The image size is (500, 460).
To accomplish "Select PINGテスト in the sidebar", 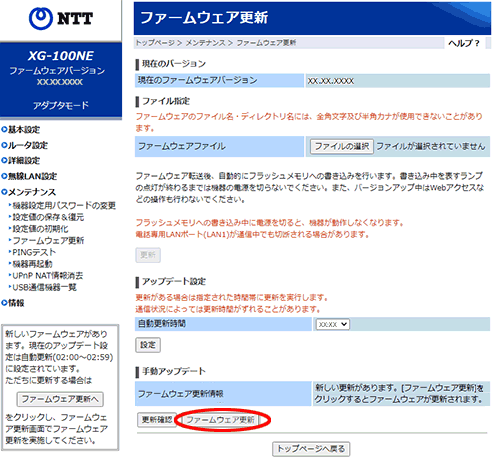I will (x=32, y=252).
